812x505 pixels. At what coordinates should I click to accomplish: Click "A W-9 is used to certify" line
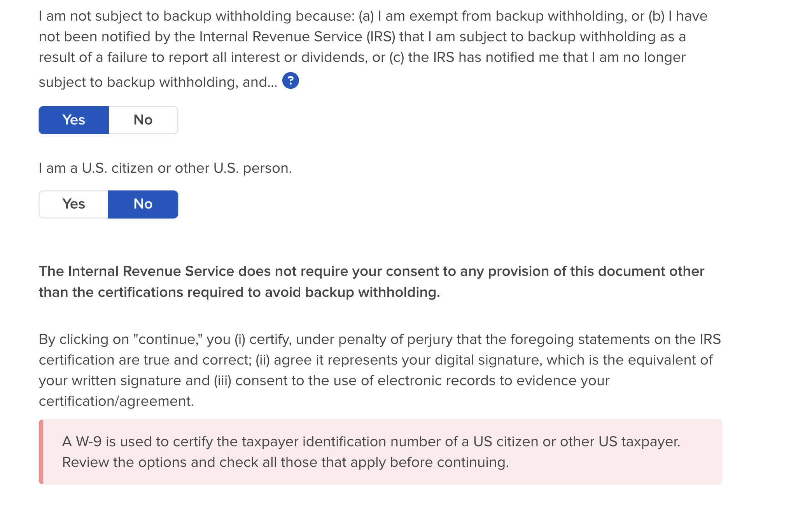(x=371, y=442)
